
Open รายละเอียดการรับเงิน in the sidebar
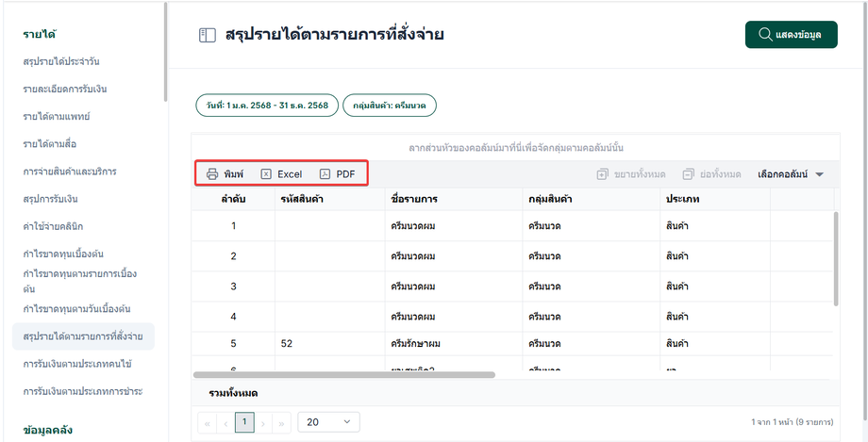[x=65, y=90]
